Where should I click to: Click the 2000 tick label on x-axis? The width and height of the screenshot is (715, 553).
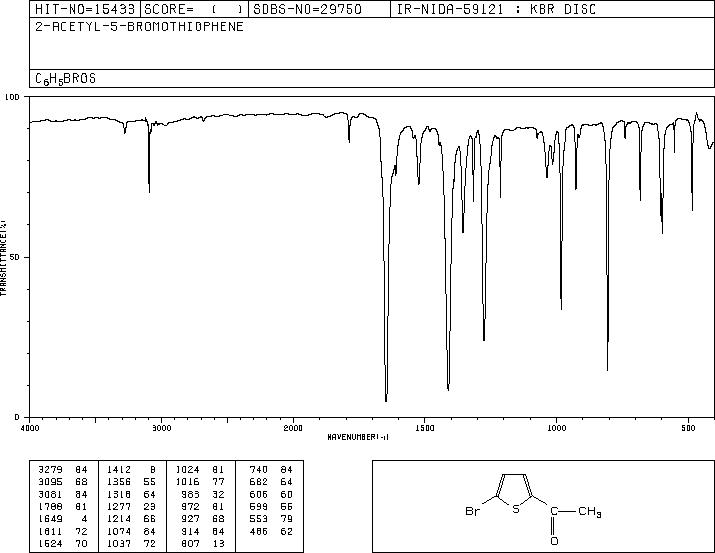293,428
